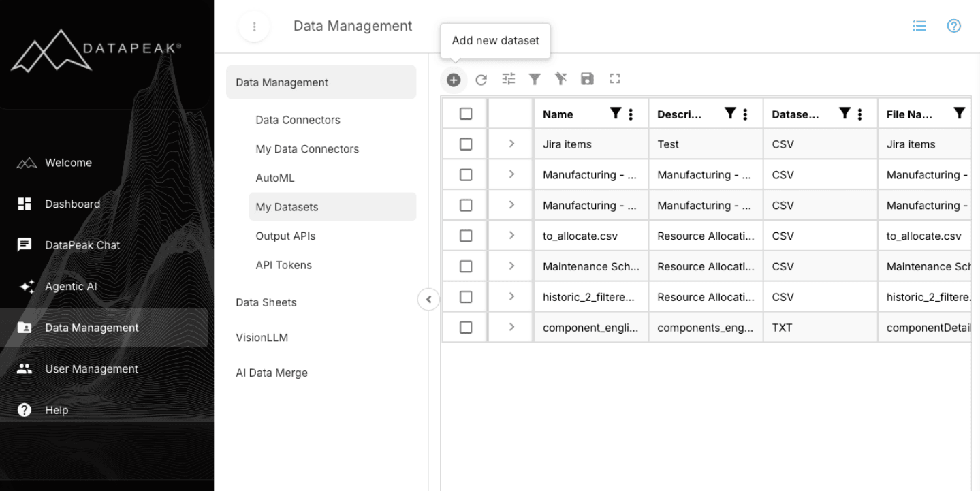Open Data Sheets section

tap(321, 302)
